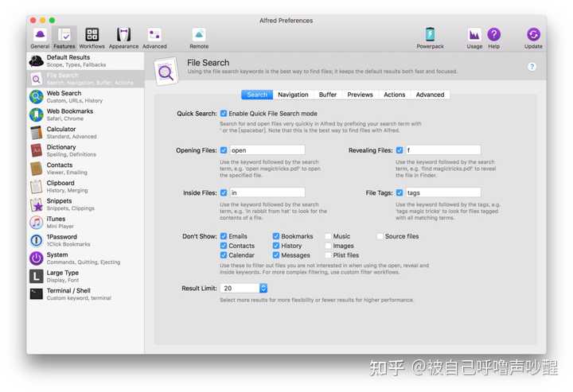Open the Advanced tab of File Search
Screen dimensions: 573x392
(x=430, y=95)
